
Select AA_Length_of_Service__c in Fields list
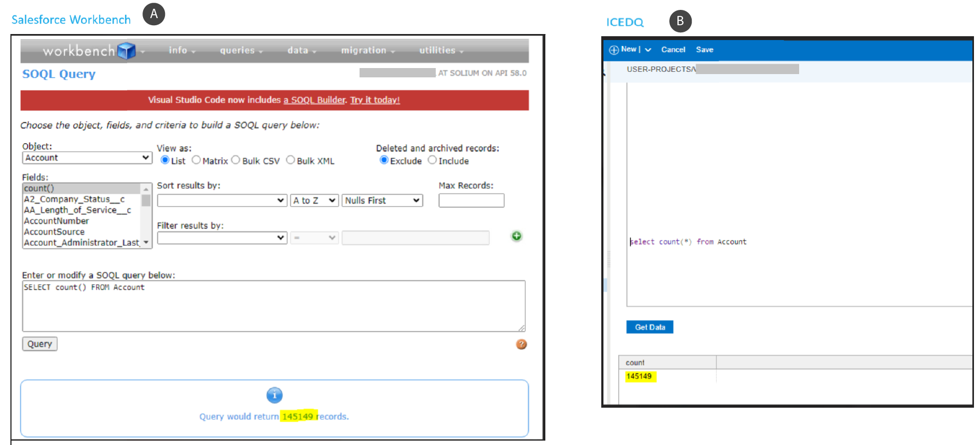(82, 210)
